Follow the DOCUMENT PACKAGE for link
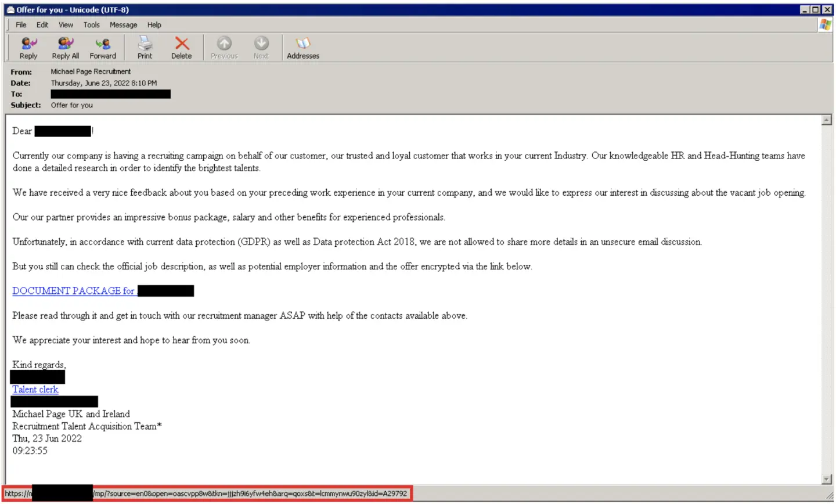Screen dimensions: 836x504 coord(74,291)
